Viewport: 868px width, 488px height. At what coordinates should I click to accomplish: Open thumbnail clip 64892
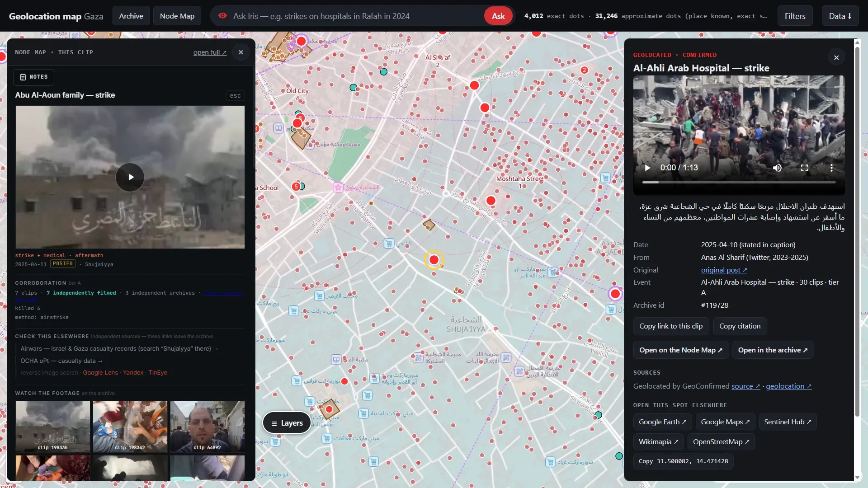pyautogui.click(x=208, y=427)
